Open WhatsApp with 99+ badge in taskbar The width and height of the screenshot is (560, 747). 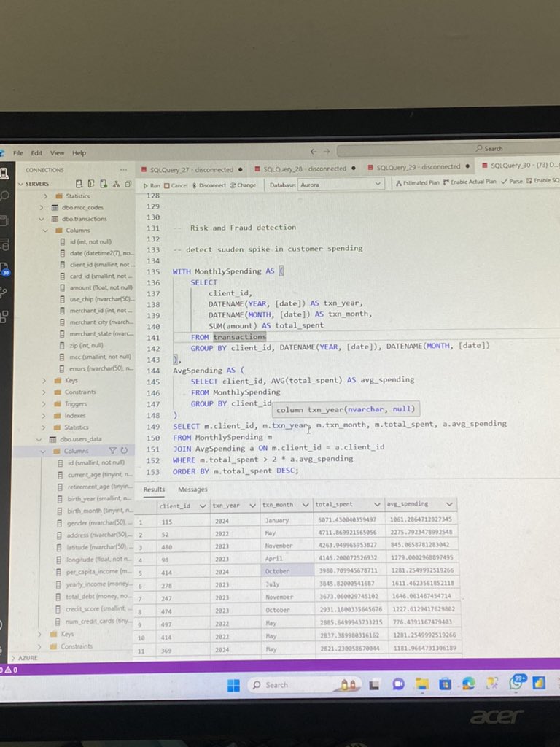point(517,682)
